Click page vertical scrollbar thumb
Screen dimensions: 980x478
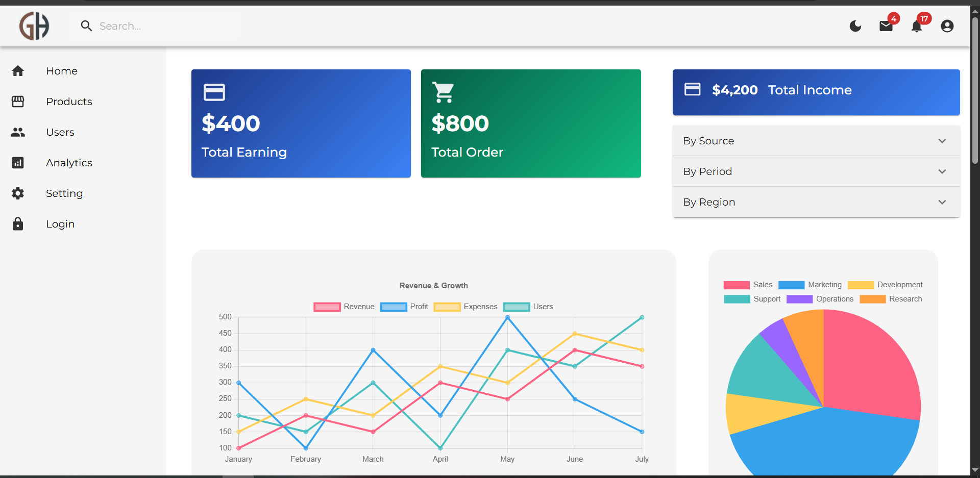975,91
